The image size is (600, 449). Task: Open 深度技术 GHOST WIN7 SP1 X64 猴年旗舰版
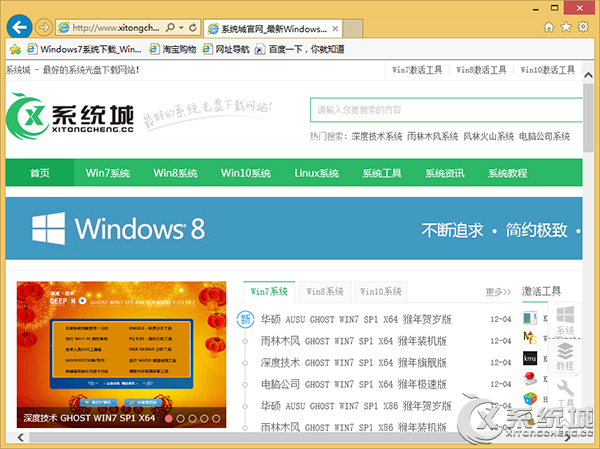[354, 362]
